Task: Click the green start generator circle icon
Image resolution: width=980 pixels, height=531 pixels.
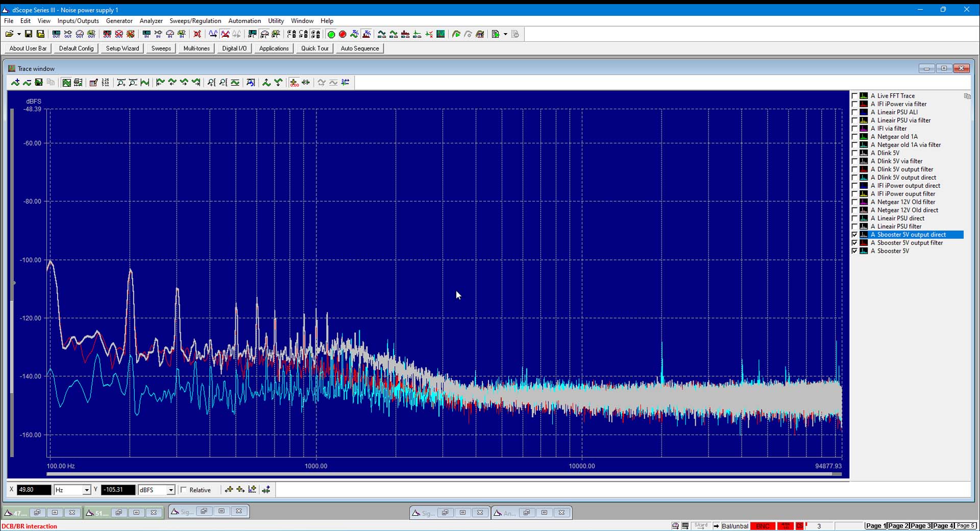Action: [331, 34]
